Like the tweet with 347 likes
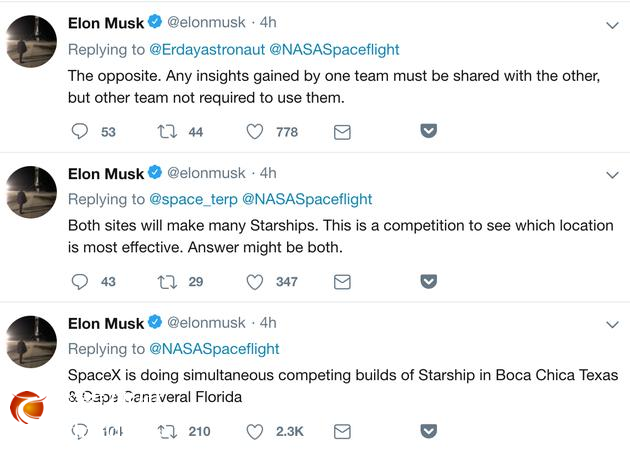 (255, 281)
